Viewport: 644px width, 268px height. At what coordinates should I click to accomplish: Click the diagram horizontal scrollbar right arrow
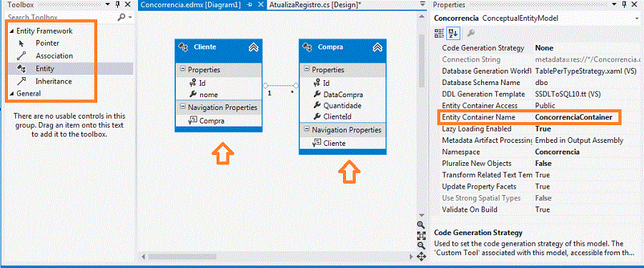(410, 257)
